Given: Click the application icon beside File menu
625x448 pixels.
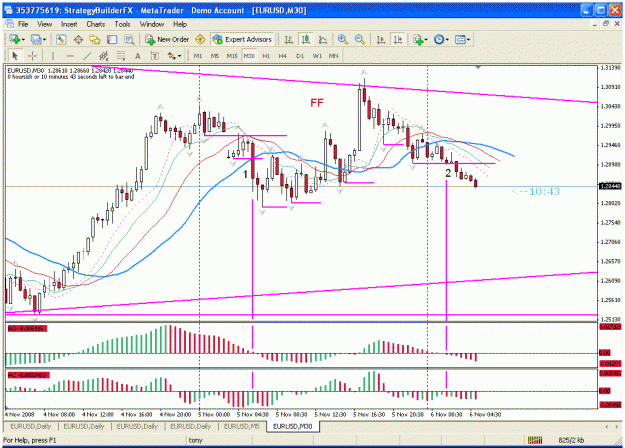Looking at the screenshot, I should 9,24.
